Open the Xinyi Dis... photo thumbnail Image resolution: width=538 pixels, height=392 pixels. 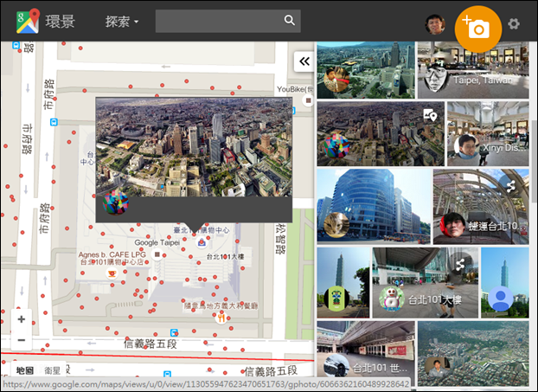pos(488,134)
